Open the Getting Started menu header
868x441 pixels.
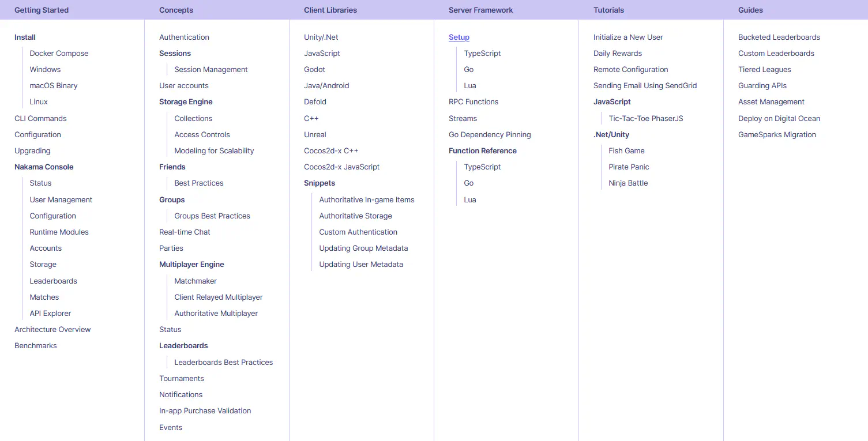pyautogui.click(x=42, y=10)
